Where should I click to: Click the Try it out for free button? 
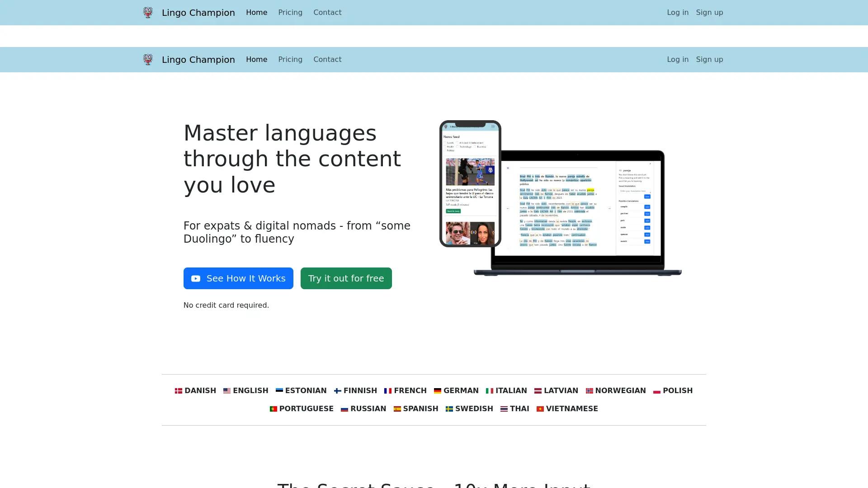[346, 278]
